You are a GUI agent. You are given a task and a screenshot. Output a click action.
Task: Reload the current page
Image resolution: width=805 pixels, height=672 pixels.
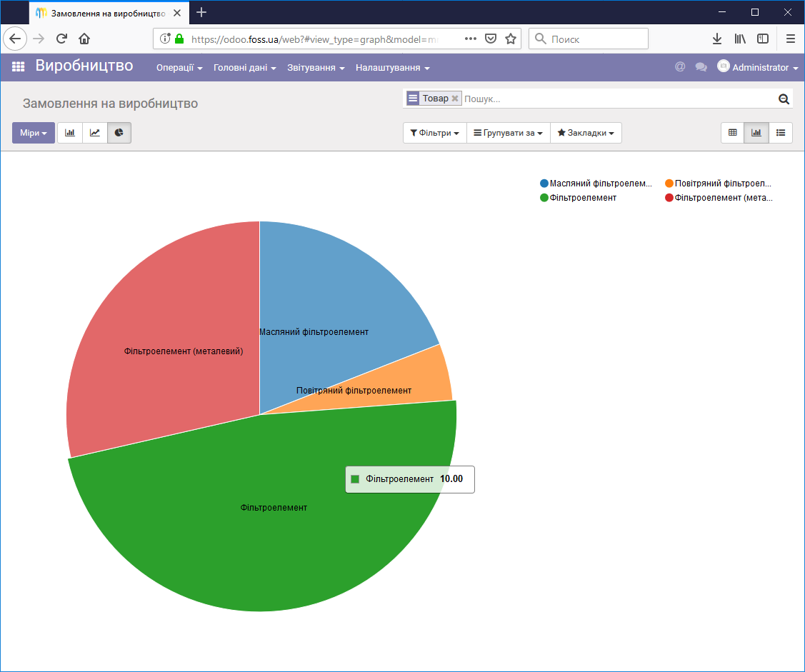pos(61,39)
